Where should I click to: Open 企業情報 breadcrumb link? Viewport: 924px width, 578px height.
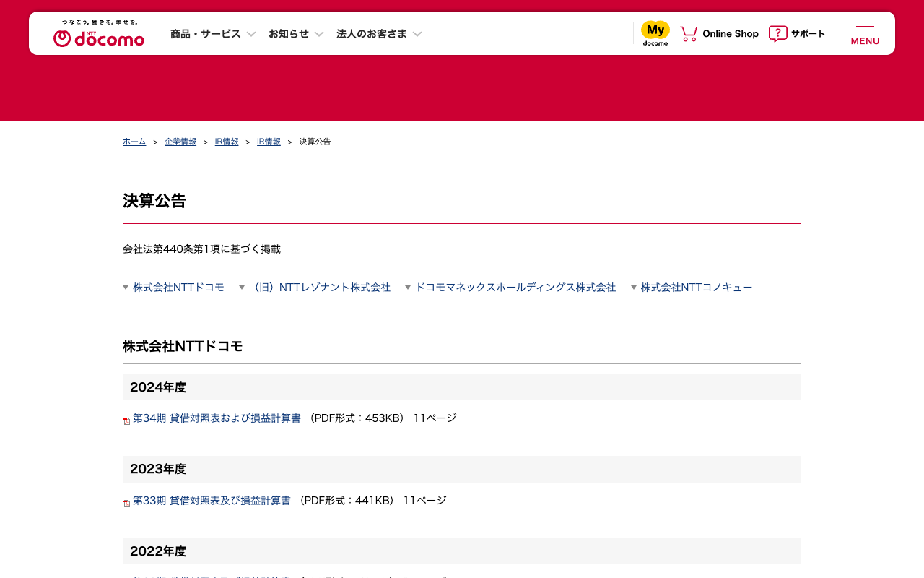(x=180, y=142)
